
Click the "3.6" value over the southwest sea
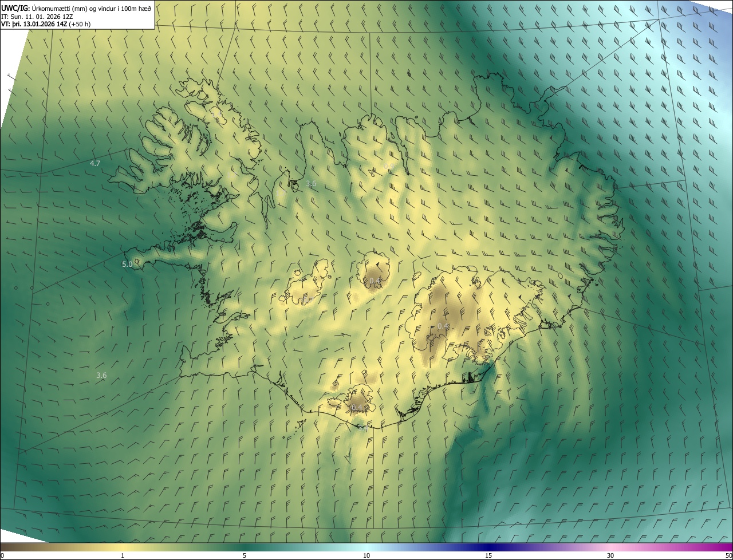click(101, 376)
